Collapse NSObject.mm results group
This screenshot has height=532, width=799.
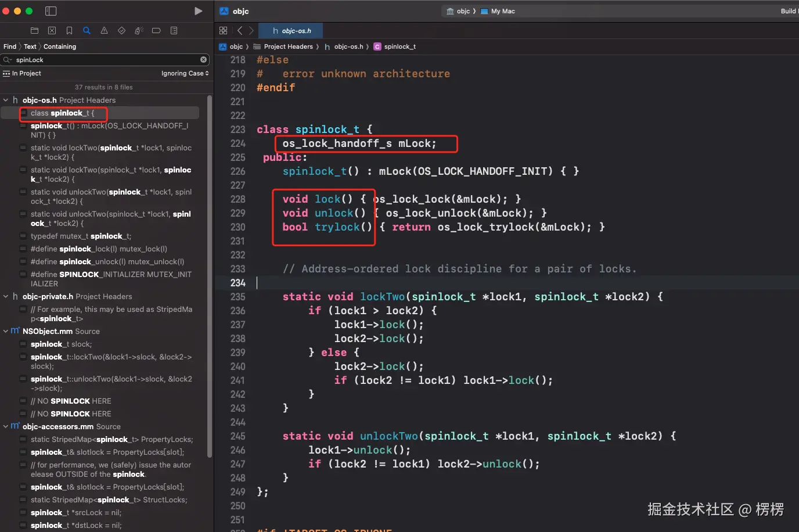6,331
